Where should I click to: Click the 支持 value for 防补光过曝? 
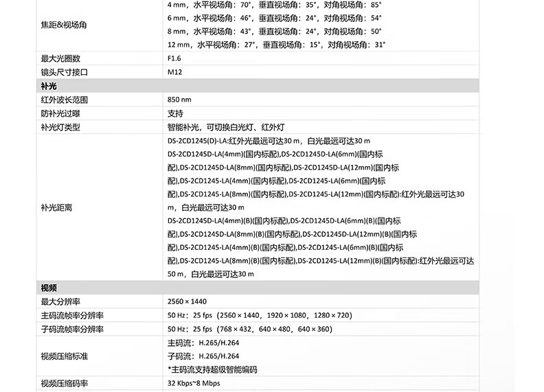175,113
